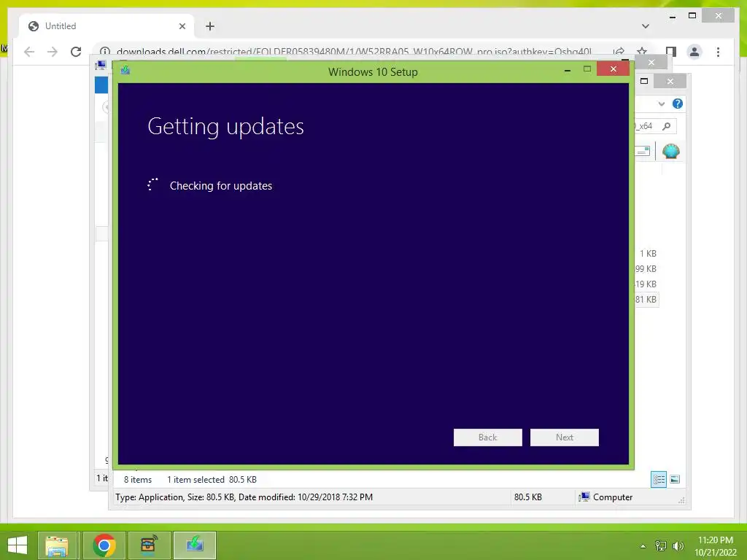
Task: Expand the File Explorer ribbon chevron
Action: [661, 104]
